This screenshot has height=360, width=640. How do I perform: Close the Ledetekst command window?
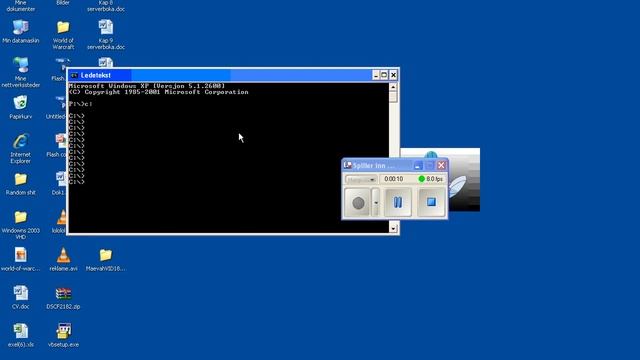[393, 75]
